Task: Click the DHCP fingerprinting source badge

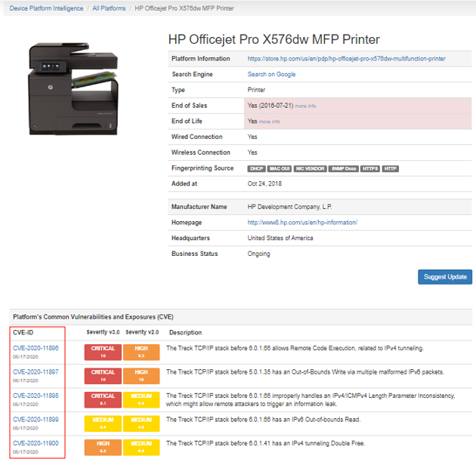Action: point(257,168)
